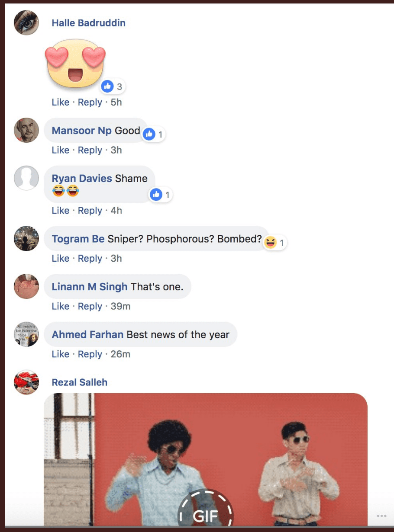Click Mansoor Np's avatar
This screenshot has width=394, height=532.
point(26,130)
